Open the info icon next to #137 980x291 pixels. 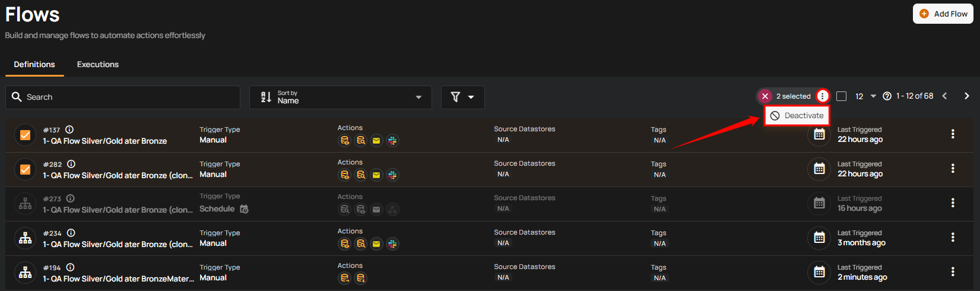(69, 129)
